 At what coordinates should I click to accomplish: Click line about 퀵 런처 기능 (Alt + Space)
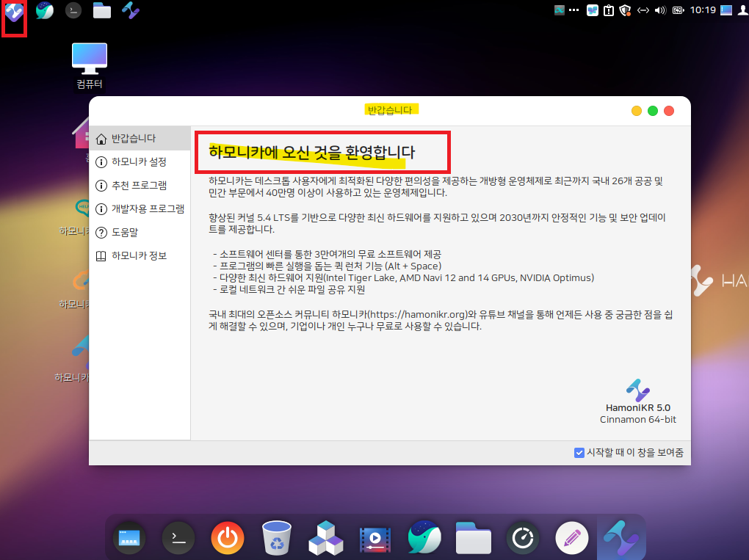328,266
